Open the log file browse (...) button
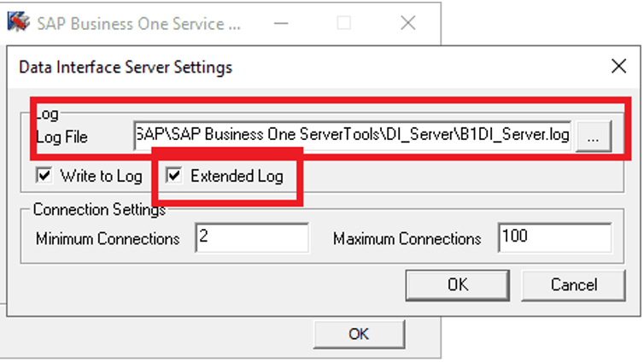Screen dimensions: 644x362 click(594, 137)
